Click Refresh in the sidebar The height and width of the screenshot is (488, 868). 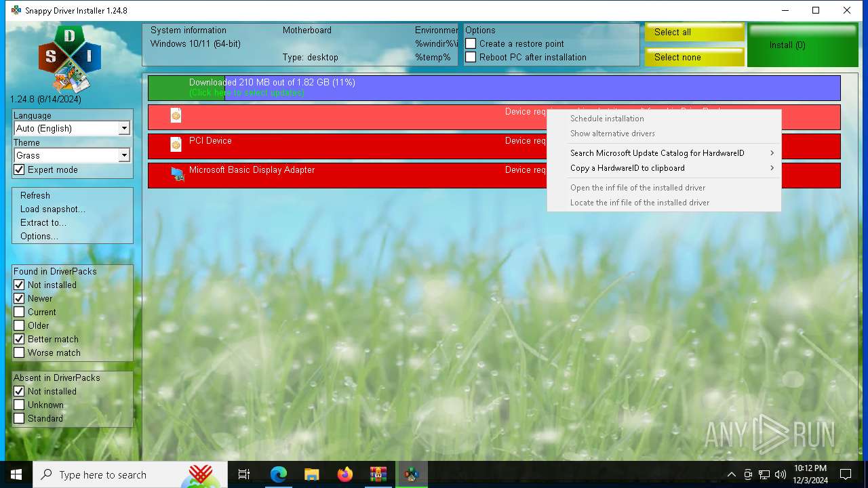click(x=35, y=195)
